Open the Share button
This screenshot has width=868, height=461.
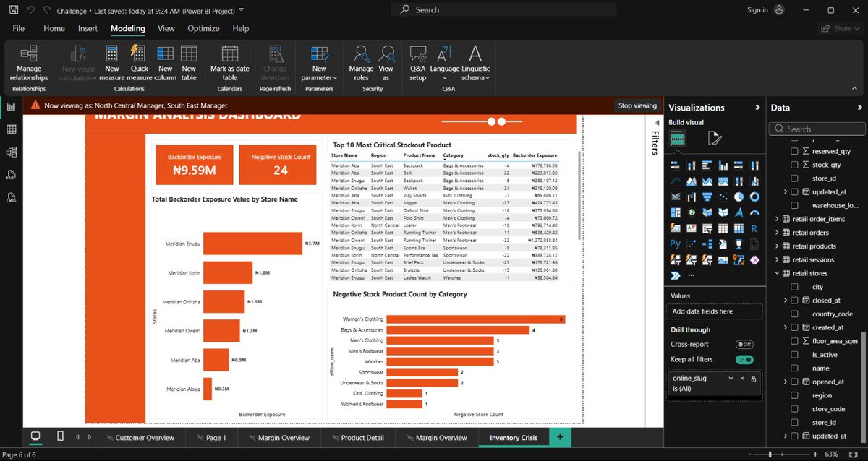point(839,28)
